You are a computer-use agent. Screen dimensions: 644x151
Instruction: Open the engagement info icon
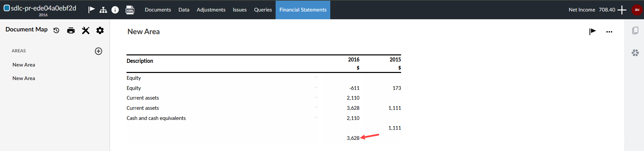pyautogui.click(x=115, y=10)
